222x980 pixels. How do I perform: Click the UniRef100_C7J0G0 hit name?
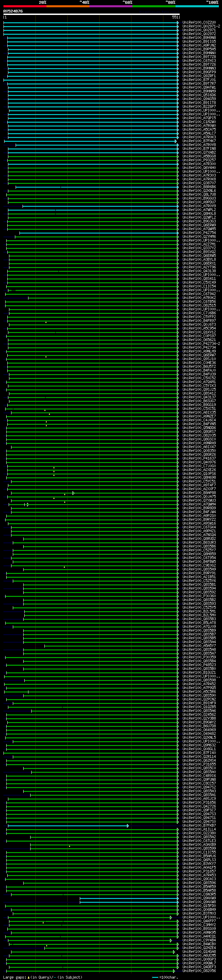click(x=199, y=466)
